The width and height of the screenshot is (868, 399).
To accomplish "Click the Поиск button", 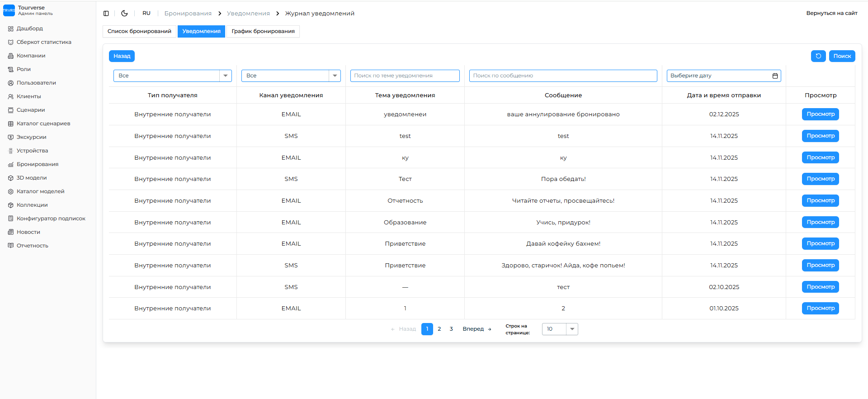I will point(842,56).
